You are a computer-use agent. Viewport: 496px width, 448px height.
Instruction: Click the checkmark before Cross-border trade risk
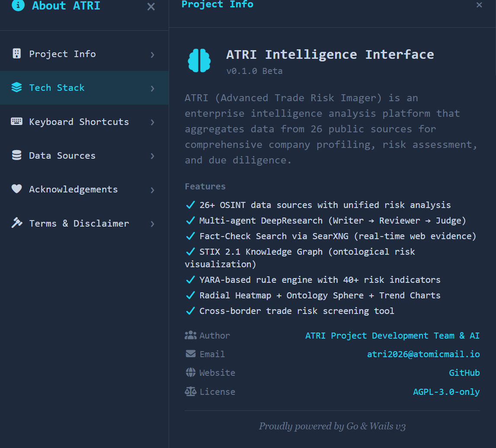click(x=190, y=310)
